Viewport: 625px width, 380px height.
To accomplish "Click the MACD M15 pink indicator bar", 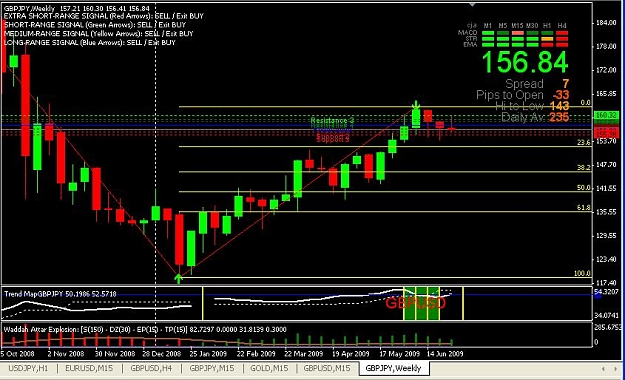I will tap(518, 33).
